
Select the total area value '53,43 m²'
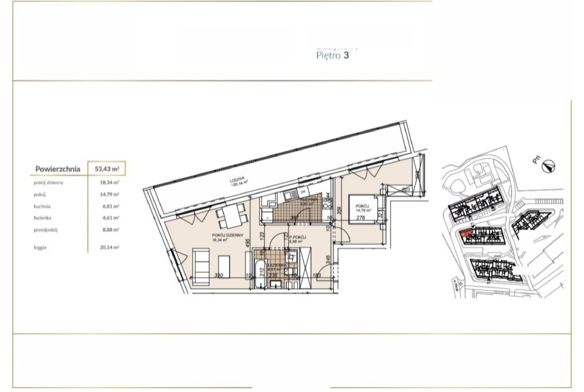107,169
